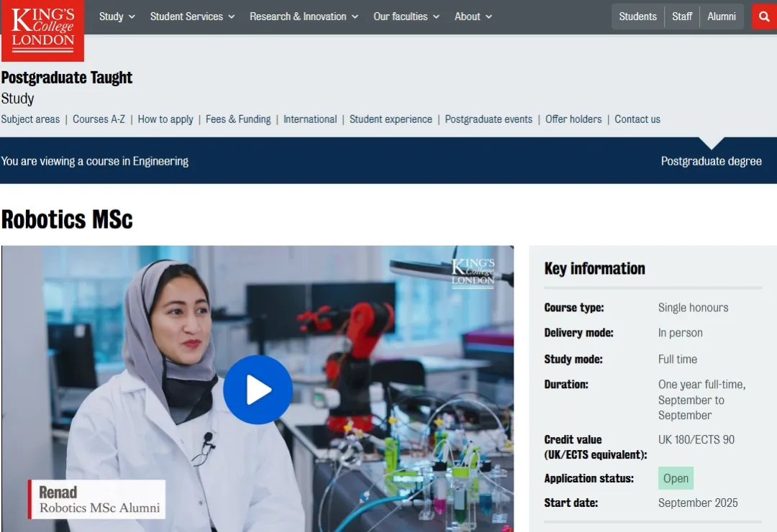Expand the Study dropdown menu

point(117,17)
